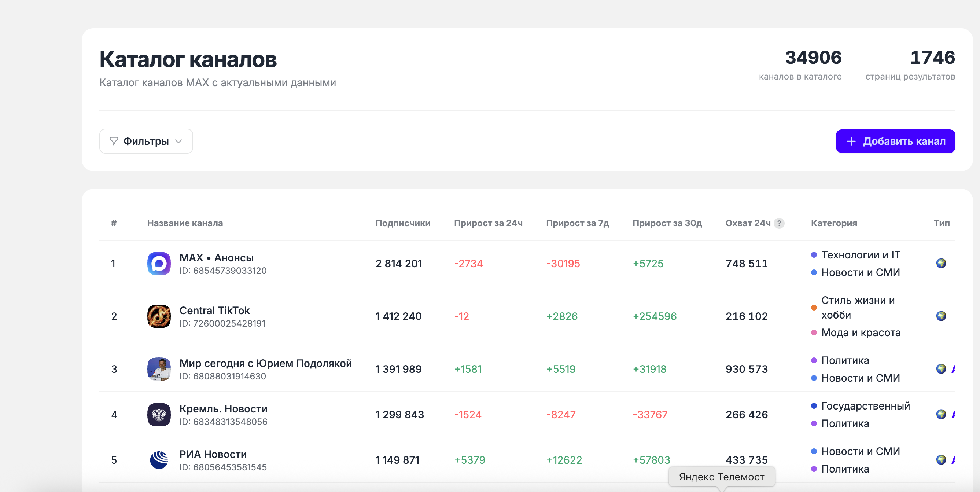Click the globe type icon for Central TikTok

coord(941,316)
